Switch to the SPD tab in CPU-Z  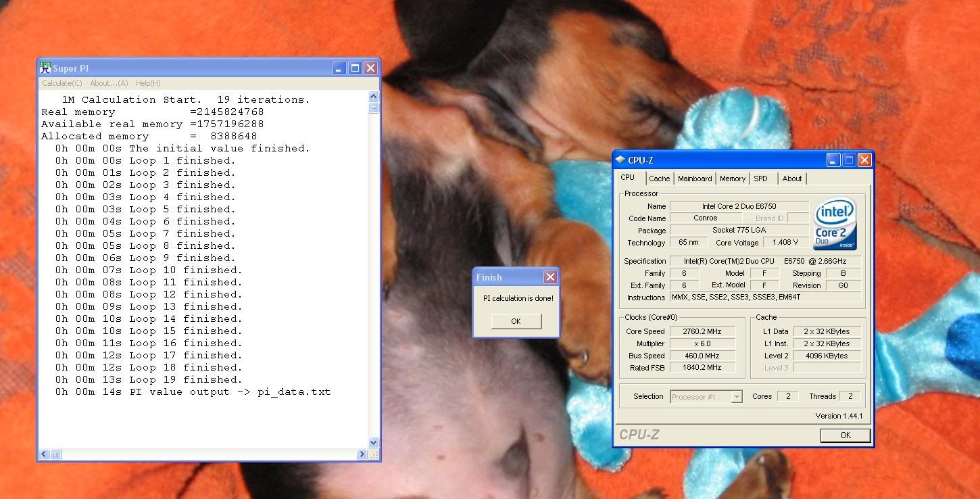pos(761,179)
